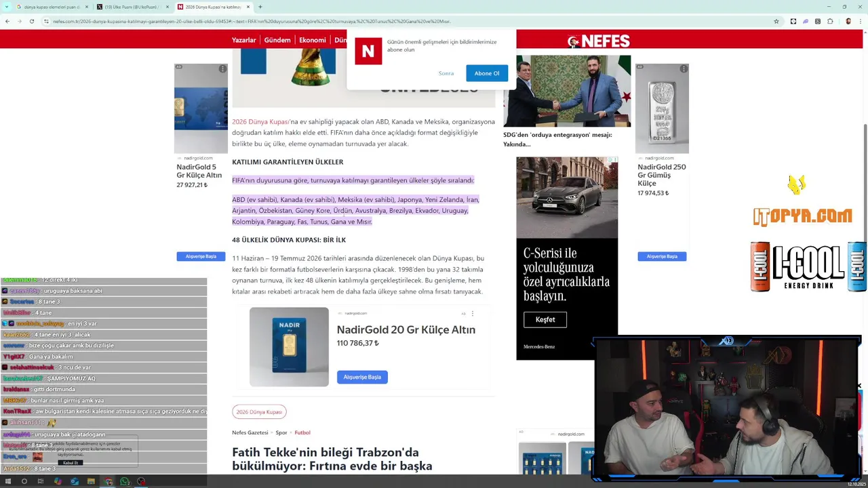Open WhatsApp from the taskbar

click(x=125, y=481)
